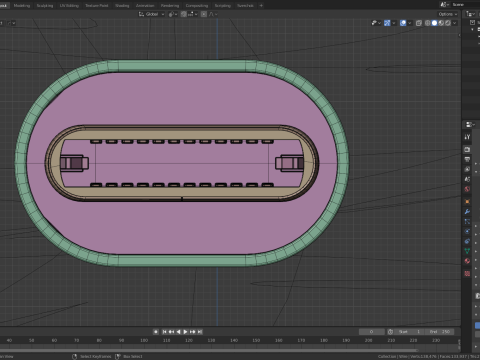
Task: Open the viewport shading options dropdown
Action: click(454, 23)
